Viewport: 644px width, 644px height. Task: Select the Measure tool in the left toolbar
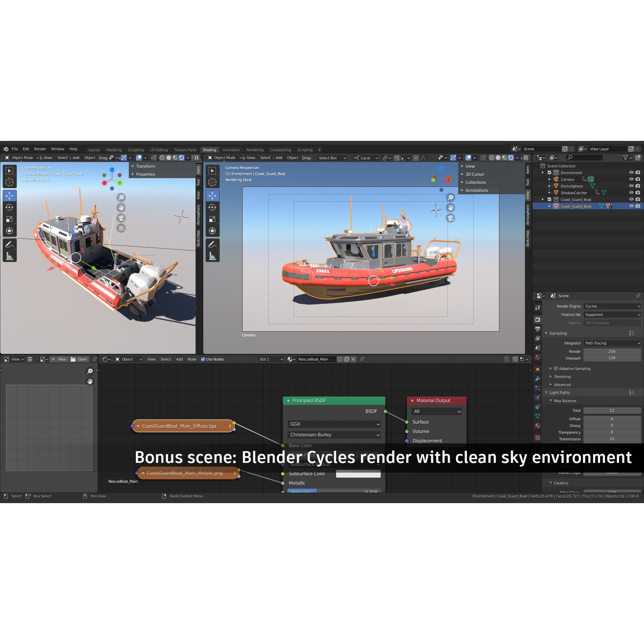pos(9,256)
